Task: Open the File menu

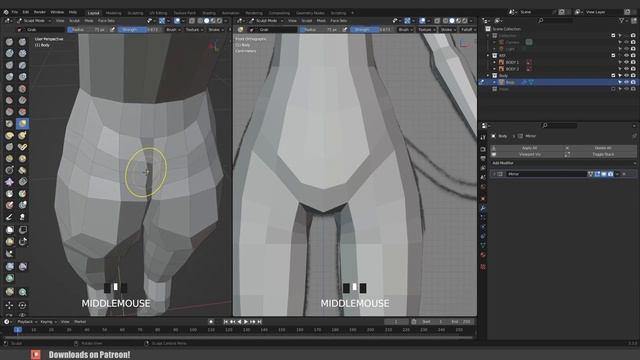Action: click(x=15, y=12)
